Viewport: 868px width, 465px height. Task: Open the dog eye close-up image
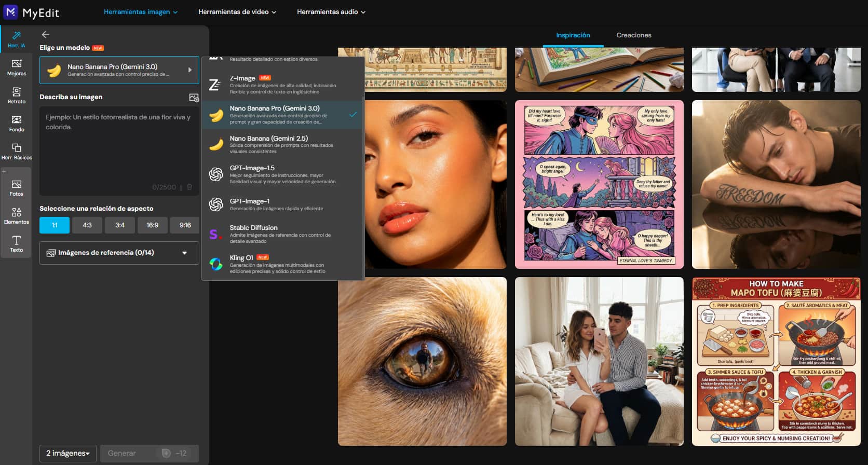(x=422, y=362)
